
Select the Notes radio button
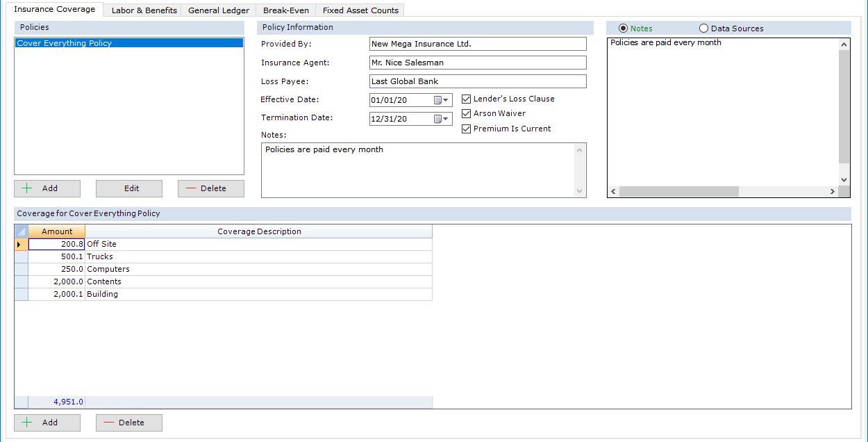point(623,28)
